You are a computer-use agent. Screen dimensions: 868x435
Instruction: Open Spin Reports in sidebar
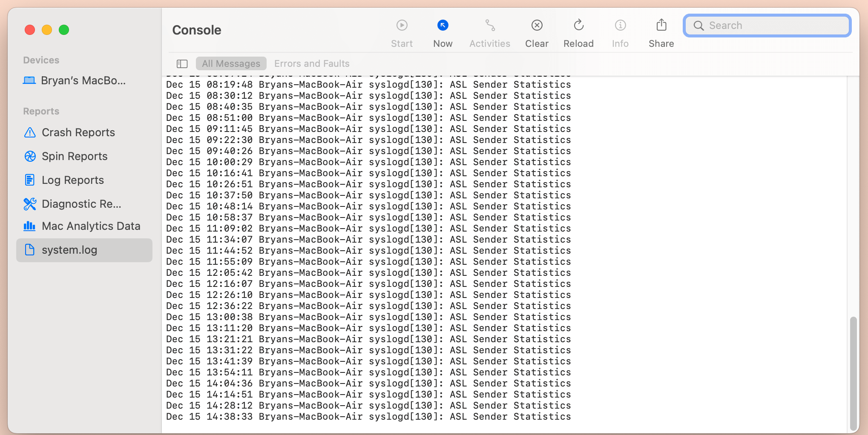[x=75, y=156]
